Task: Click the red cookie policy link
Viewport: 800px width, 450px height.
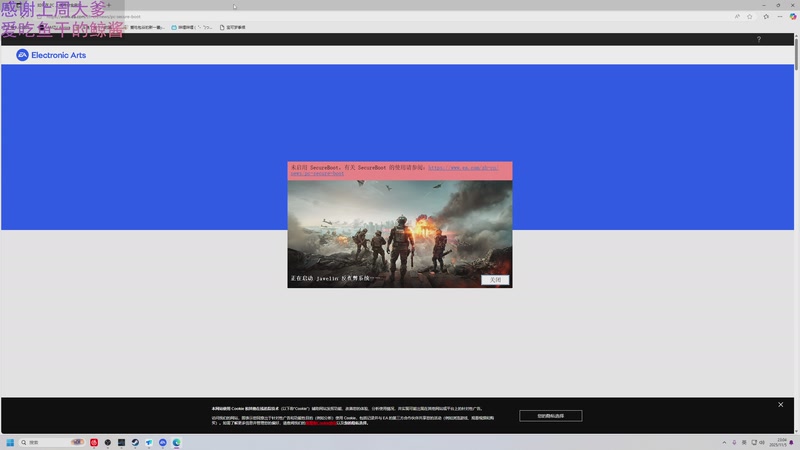Action: [x=321, y=423]
